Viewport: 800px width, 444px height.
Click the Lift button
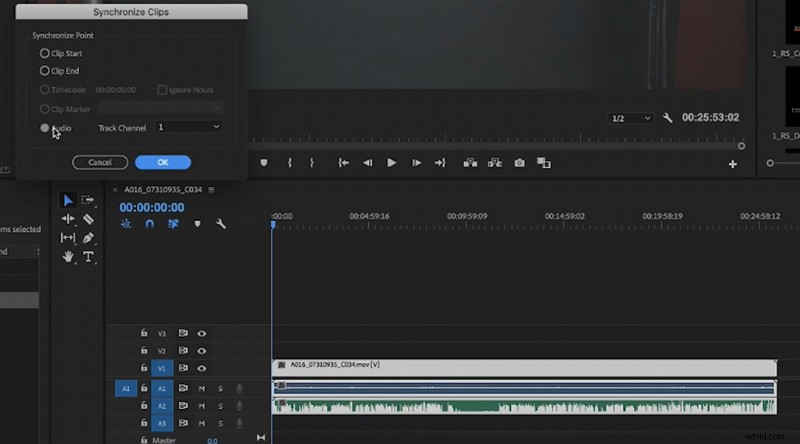pyautogui.click(x=470, y=163)
